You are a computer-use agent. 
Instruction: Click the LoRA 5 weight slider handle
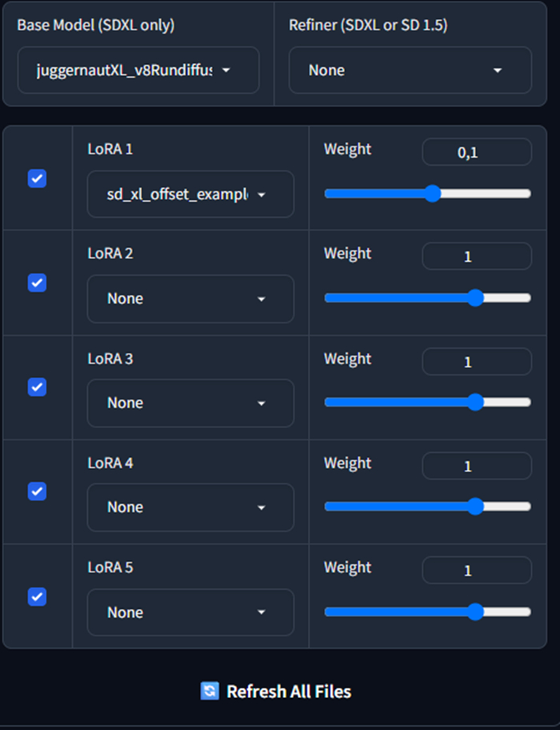coord(475,612)
